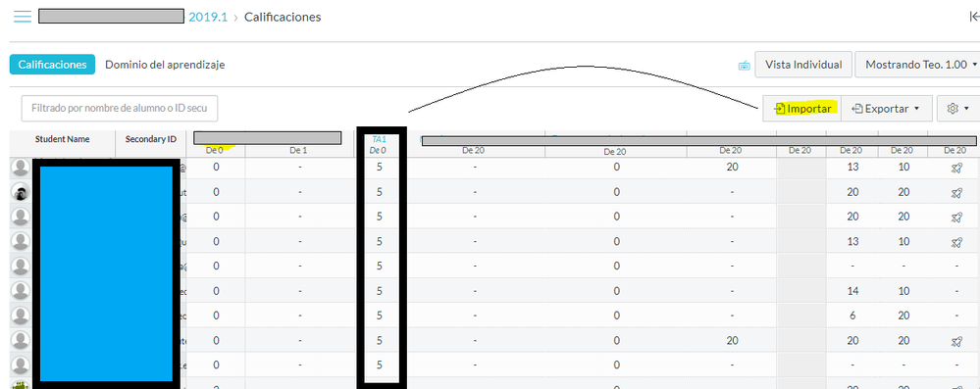Screen dimensions: 980x389
Task: Open the TA1 column header link
Action: (x=379, y=140)
